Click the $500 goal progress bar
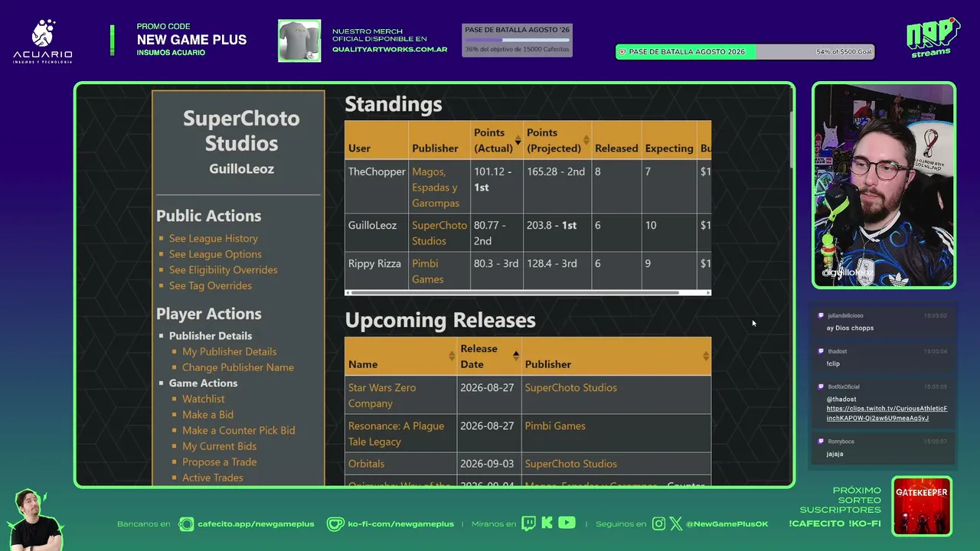The width and height of the screenshot is (980, 551). coord(745,52)
